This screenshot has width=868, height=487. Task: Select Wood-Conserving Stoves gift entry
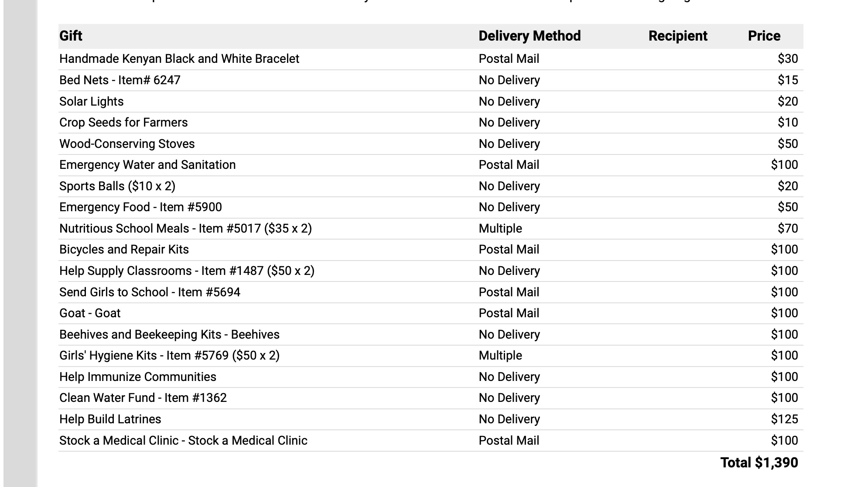pyautogui.click(x=126, y=144)
